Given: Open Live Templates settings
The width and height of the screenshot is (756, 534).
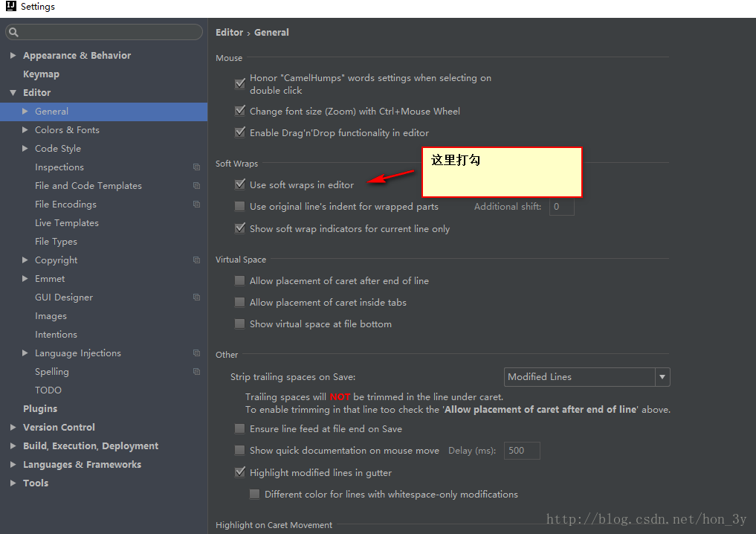Looking at the screenshot, I should (67, 223).
